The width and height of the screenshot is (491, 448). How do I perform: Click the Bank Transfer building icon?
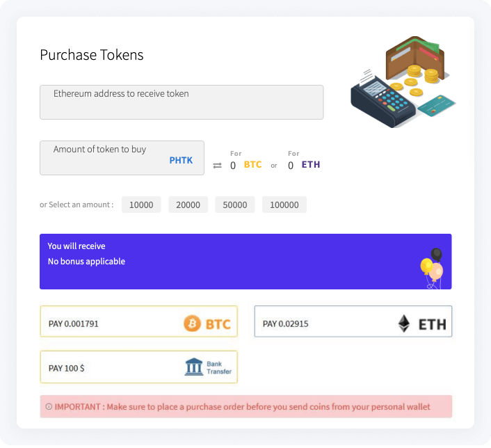click(x=194, y=367)
